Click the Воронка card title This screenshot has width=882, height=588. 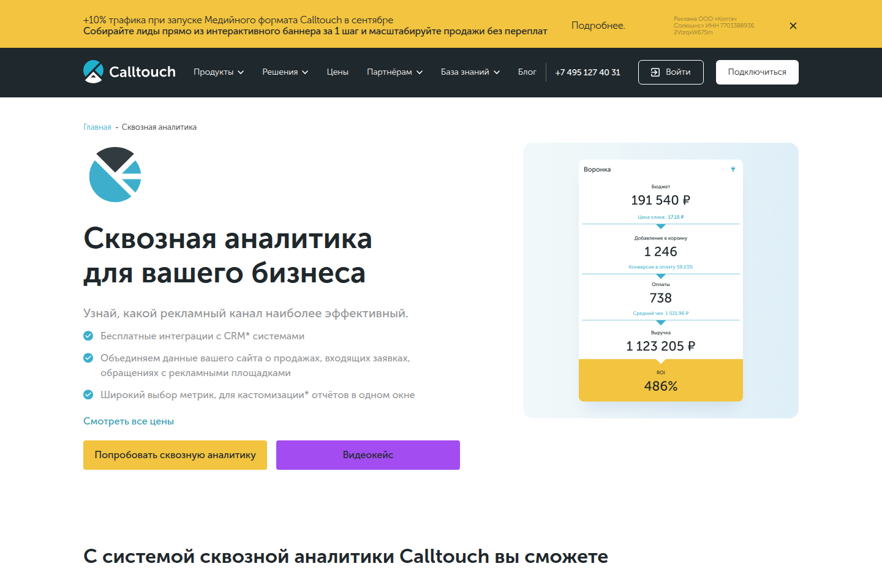click(x=597, y=170)
